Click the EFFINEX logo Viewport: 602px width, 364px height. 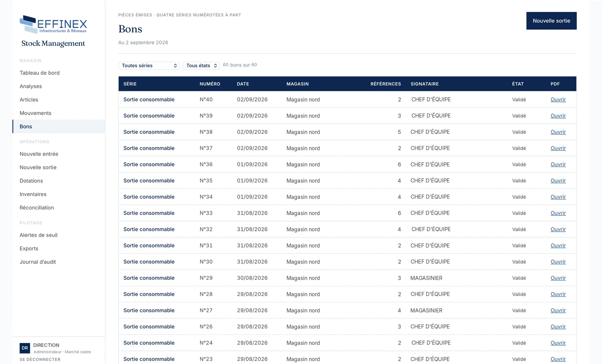point(53,24)
